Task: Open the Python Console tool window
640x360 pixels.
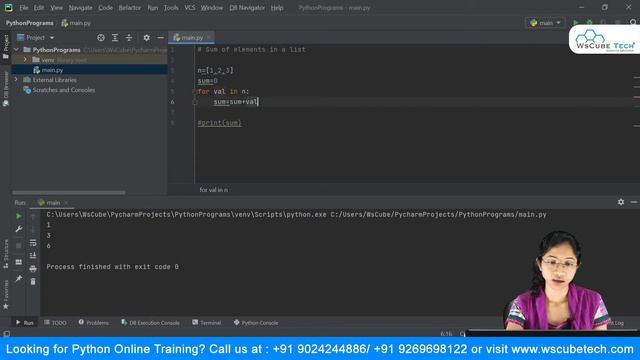Action: click(x=256, y=322)
